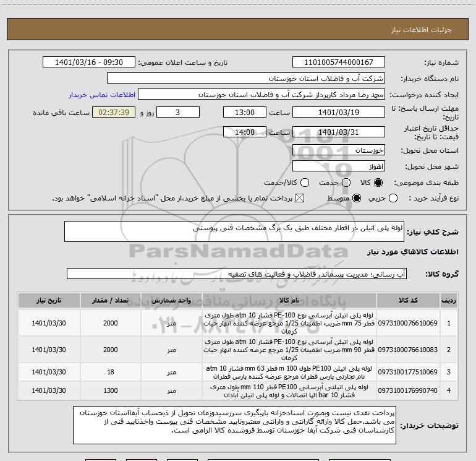Click the ردیف column header
This screenshot has height=461, width=476.
449,301
